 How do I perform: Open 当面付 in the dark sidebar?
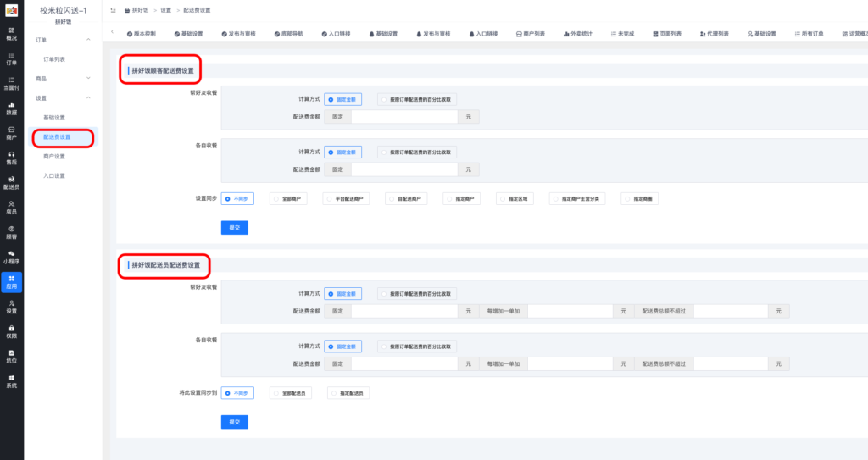pyautogui.click(x=11, y=84)
